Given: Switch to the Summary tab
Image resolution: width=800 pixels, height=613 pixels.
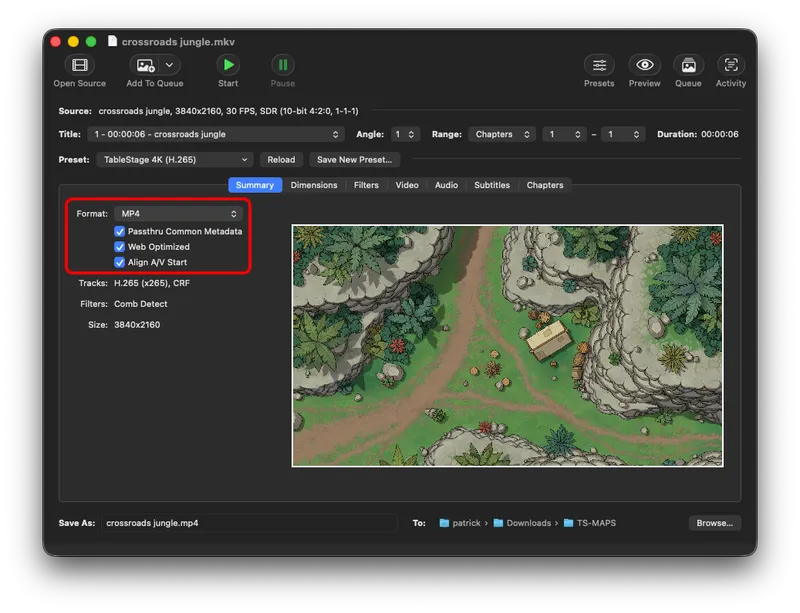Looking at the screenshot, I should (255, 185).
